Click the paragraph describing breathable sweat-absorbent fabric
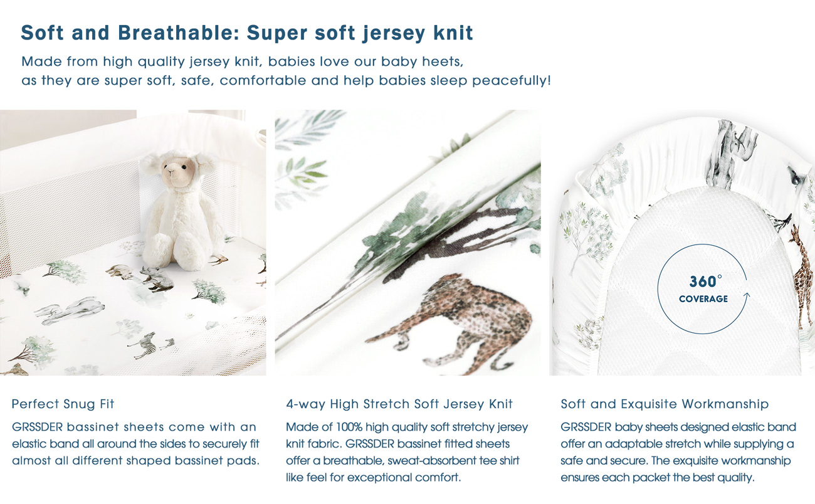Screen dimensions: 815x504 point(407,452)
